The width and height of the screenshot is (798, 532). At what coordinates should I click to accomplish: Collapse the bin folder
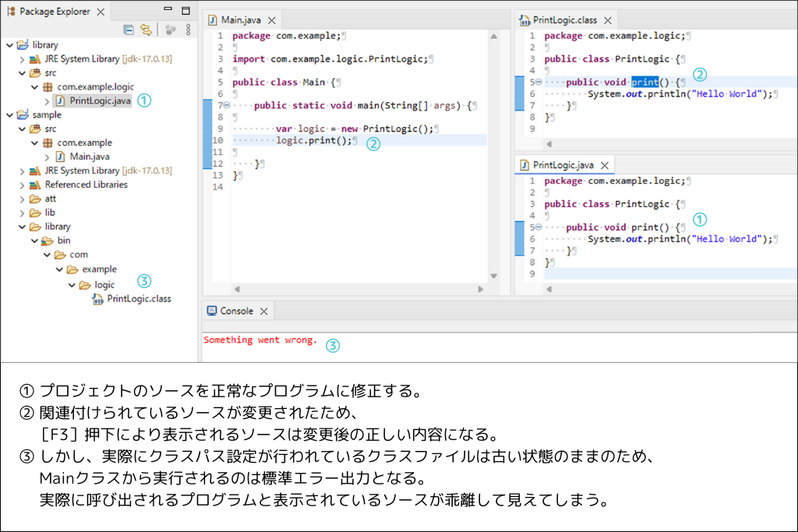[x=34, y=241]
